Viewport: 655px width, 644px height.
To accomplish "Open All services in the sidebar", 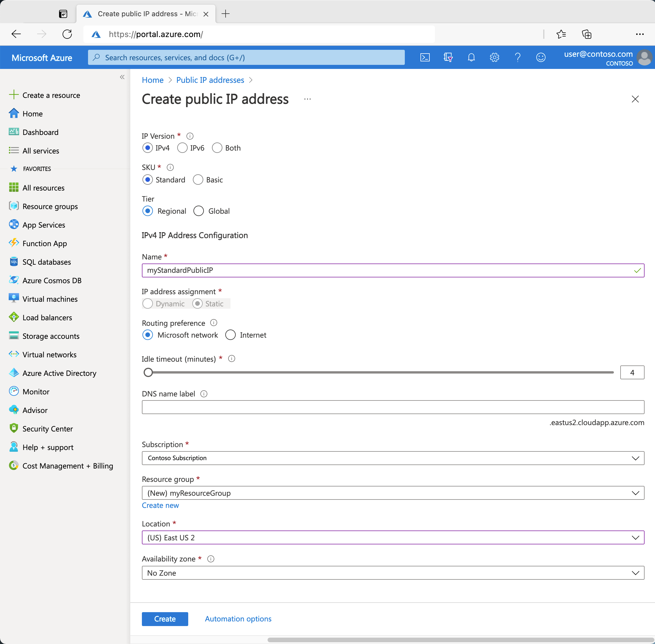I will click(41, 151).
